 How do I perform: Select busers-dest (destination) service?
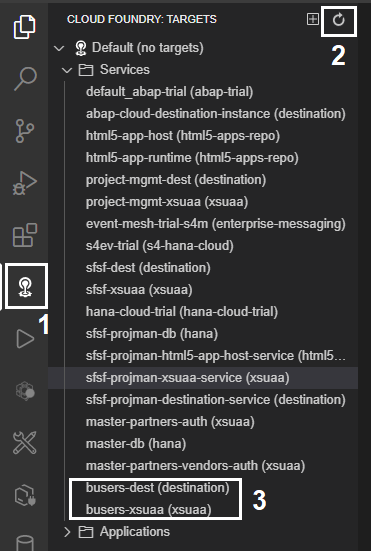tap(157, 488)
